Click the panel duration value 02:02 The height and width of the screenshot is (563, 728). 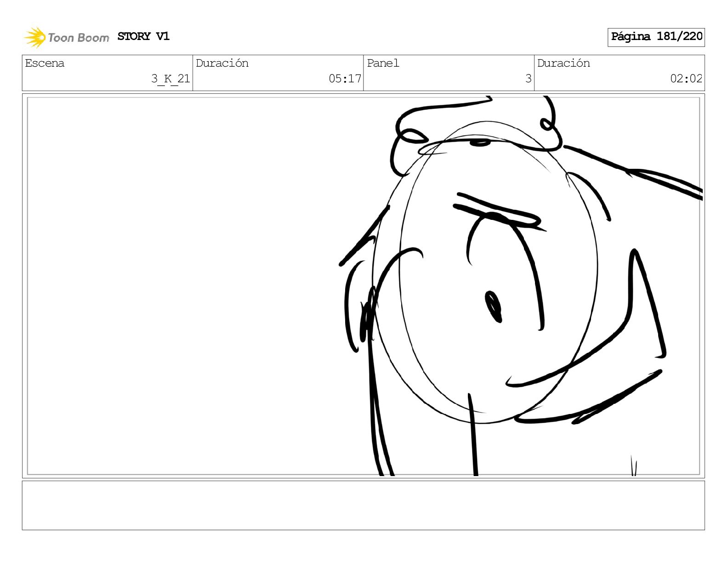(x=686, y=79)
